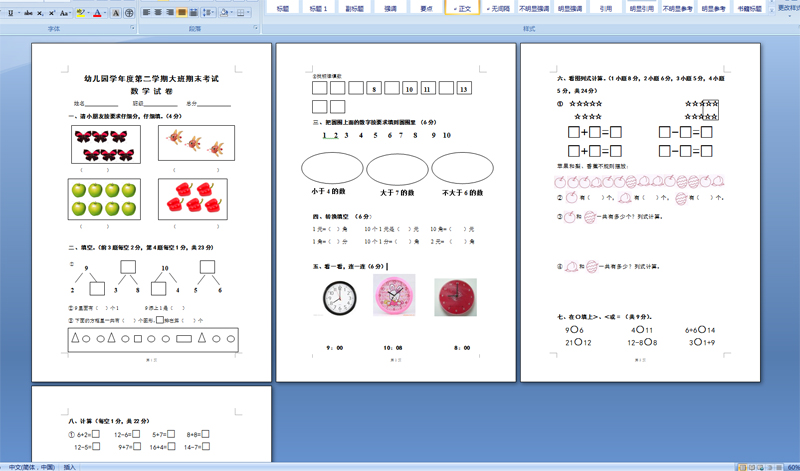Apply the 副标题 style
The image size is (800, 471).
[354, 7]
